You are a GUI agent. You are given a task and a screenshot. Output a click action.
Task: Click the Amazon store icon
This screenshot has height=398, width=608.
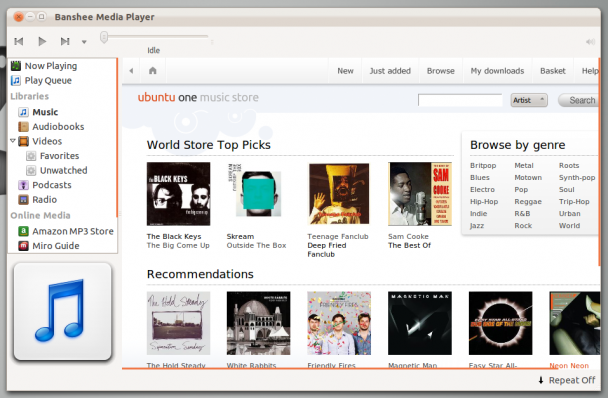click(23, 231)
